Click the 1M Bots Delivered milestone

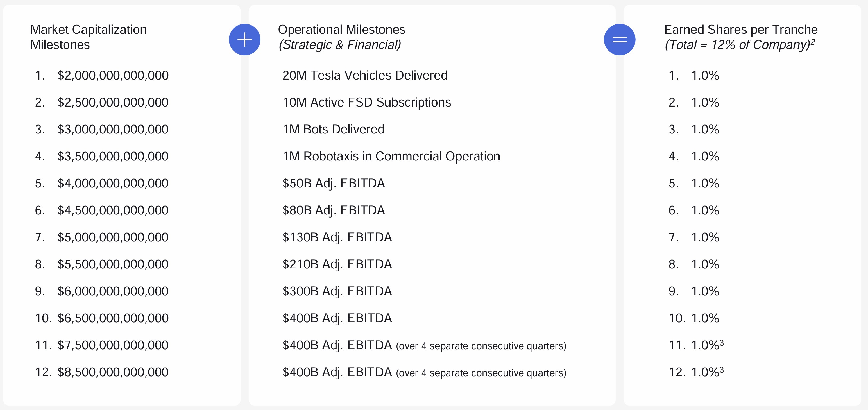[x=333, y=129]
